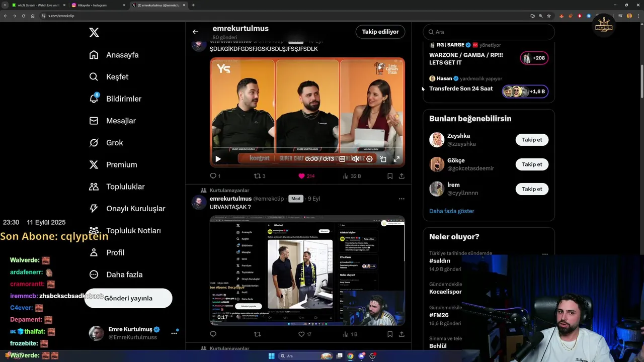Click Takip ediliyor button
This screenshot has width=644, height=362.
380,32
